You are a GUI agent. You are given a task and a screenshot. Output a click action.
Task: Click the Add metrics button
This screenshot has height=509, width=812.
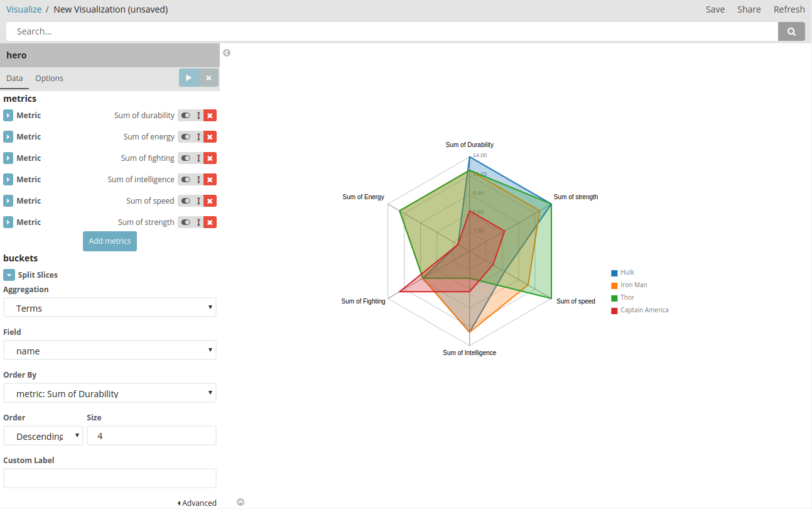[x=109, y=241]
